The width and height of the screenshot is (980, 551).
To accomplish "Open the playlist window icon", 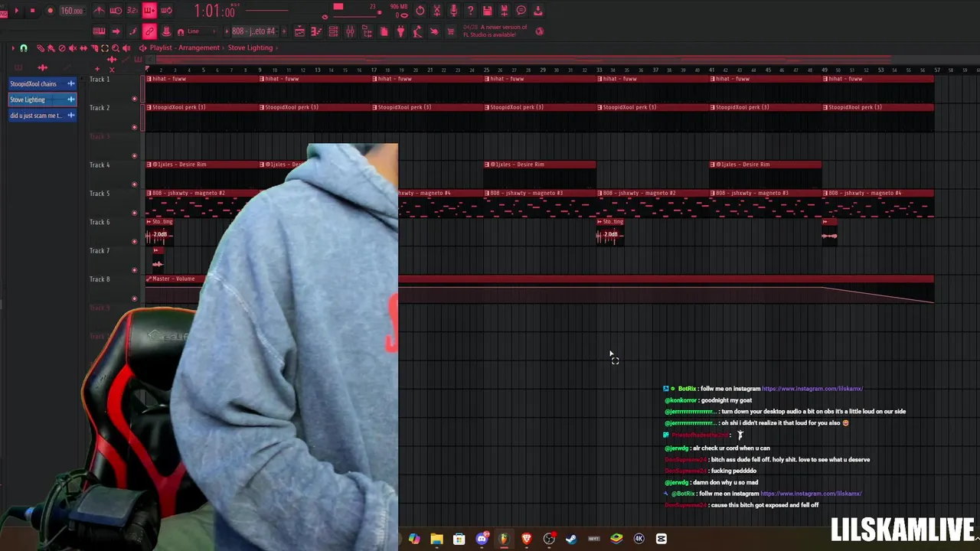I will click(x=299, y=31).
